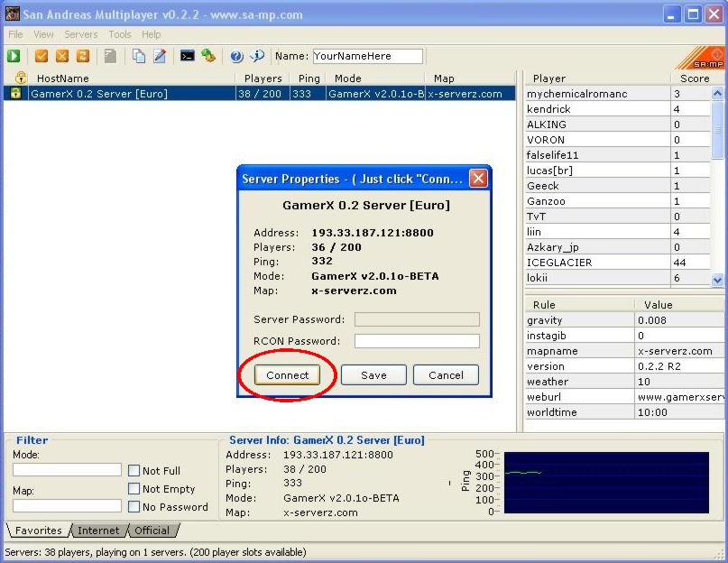The width and height of the screenshot is (728, 563).
Task: Select player Ganzoo in player list
Action: click(x=618, y=200)
